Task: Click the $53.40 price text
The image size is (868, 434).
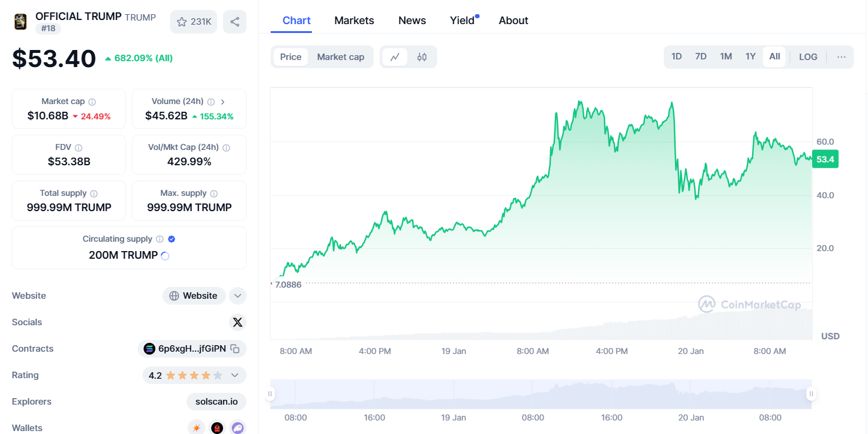Action: pos(54,59)
